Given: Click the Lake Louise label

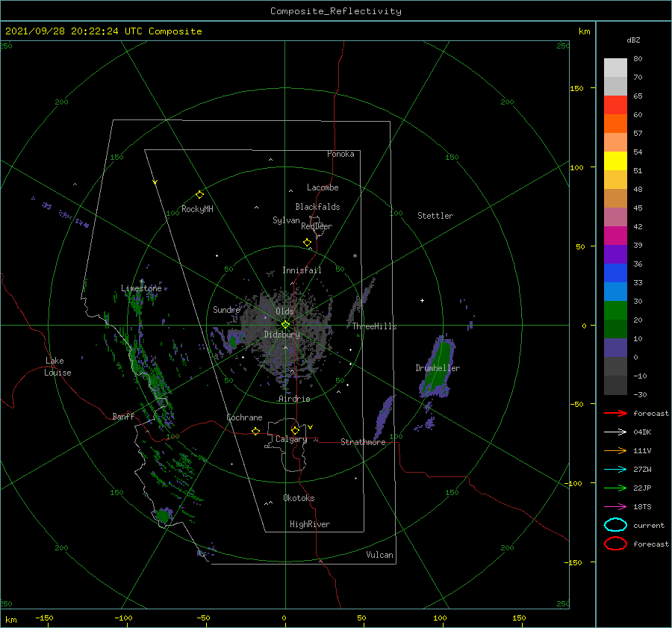Looking at the screenshot, I should pos(57,367).
